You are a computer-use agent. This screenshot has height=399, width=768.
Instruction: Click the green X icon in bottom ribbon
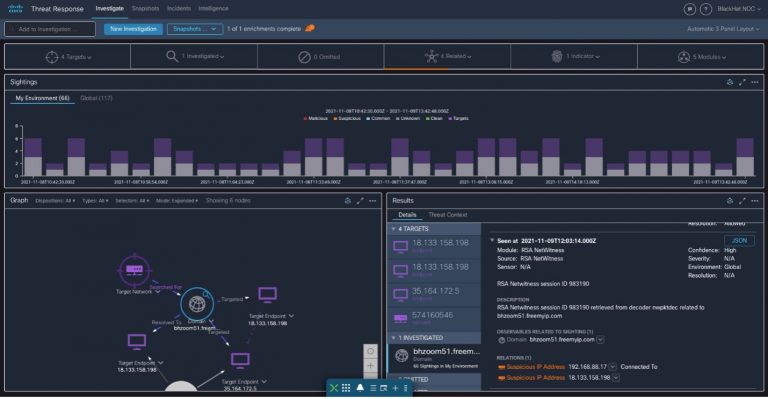coord(334,388)
